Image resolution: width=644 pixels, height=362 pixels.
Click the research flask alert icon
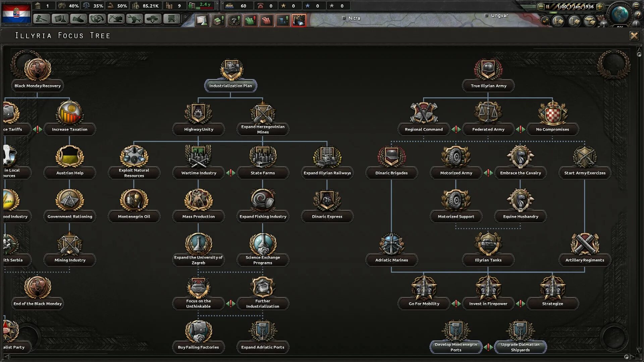(202, 21)
